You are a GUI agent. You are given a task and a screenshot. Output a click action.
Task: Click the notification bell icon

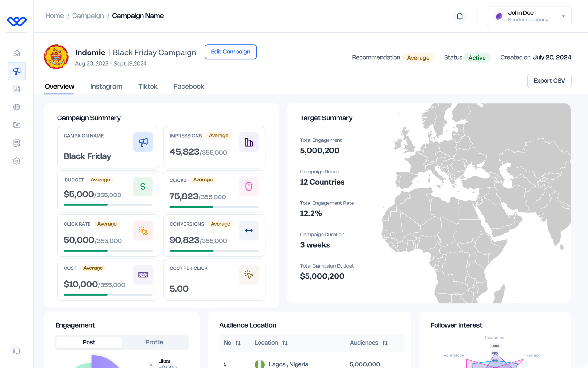coord(460,16)
